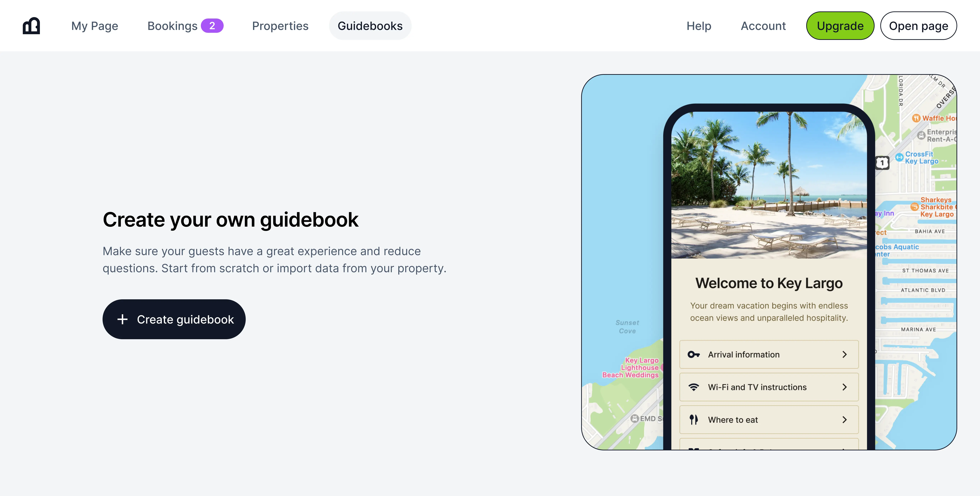This screenshot has height=496, width=980.
Task: Click the Wi-Fi icon for network instructions
Action: (x=694, y=387)
